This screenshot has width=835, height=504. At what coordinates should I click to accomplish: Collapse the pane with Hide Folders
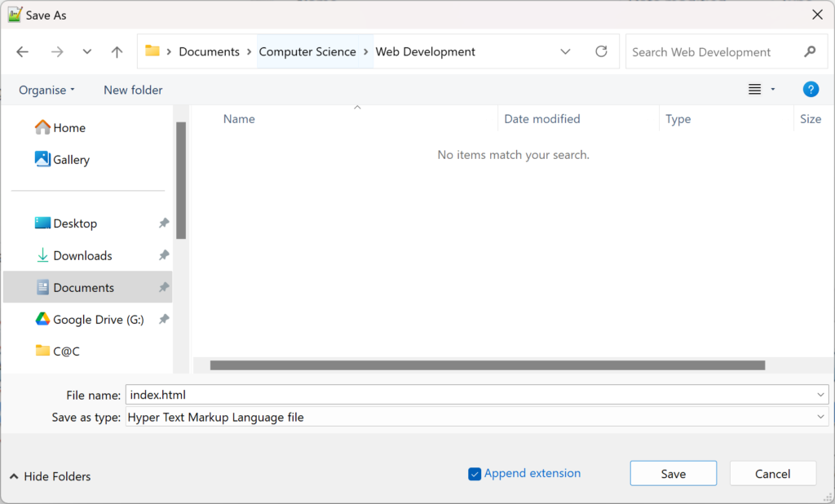51,476
